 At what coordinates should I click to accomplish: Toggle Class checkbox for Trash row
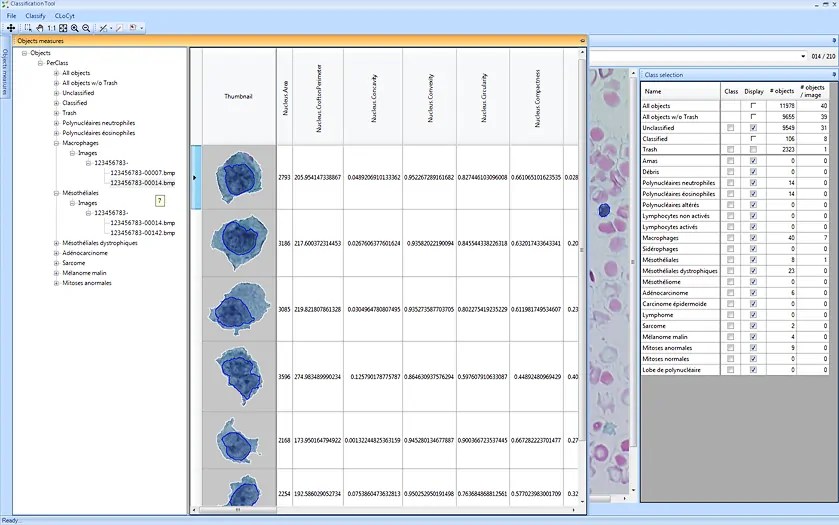[x=730, y=150]
